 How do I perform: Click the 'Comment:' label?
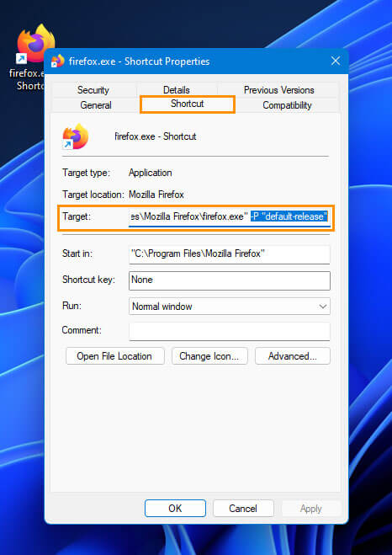tap(82, 330)
